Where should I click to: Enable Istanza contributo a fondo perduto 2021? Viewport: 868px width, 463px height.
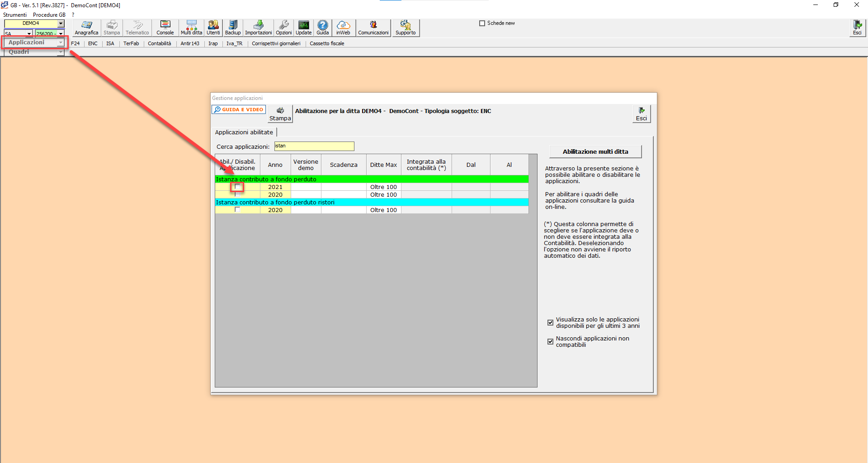pos(237,186)
